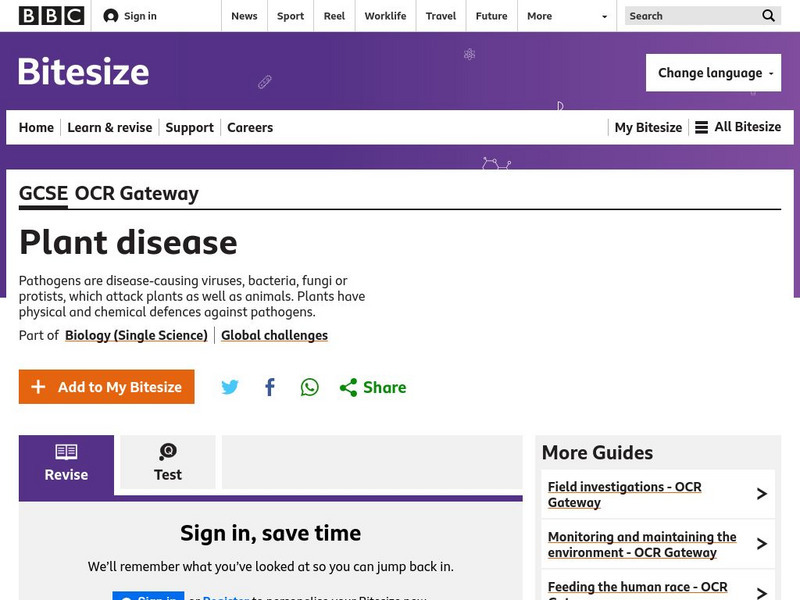Click Sign in text in header
This screenshot has height=600, width=800.
coord(140,16)
